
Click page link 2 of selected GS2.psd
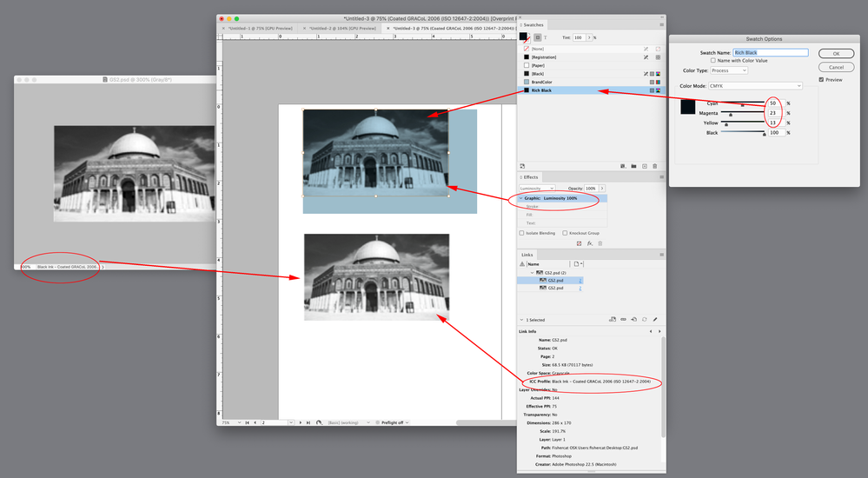pyautogui.click(x=580, y=280)
